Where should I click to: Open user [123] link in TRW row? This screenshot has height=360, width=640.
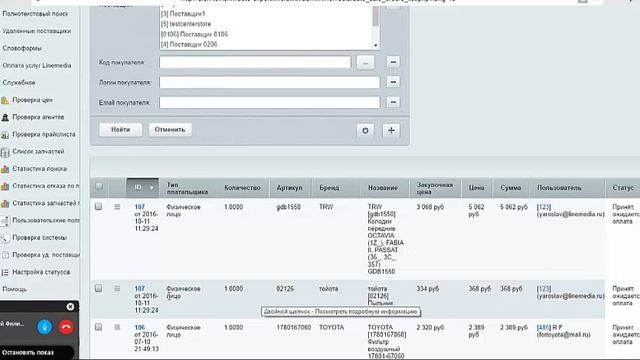click(x=544, y=207)
